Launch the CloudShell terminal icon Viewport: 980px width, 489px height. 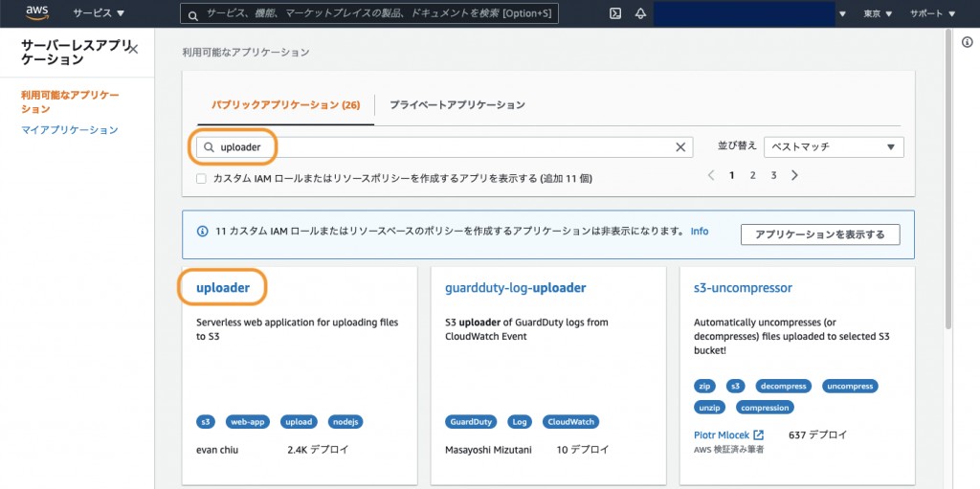[x=615, y=13]
